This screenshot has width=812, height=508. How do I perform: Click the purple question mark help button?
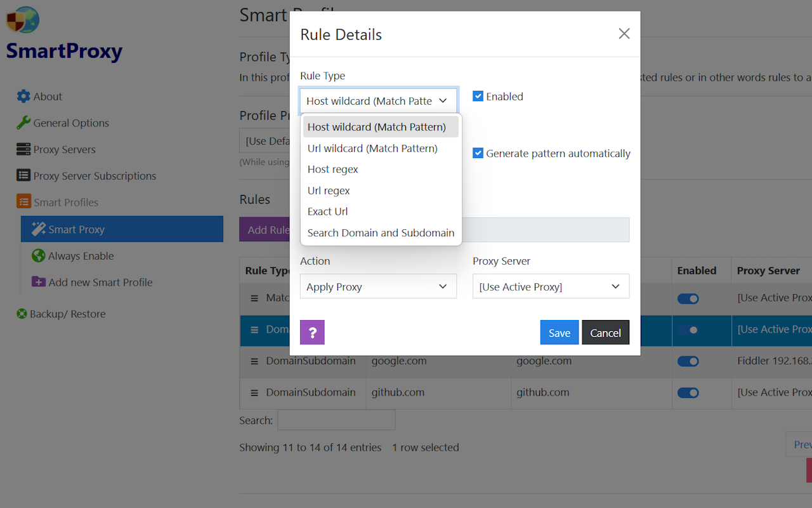point(312,332)
